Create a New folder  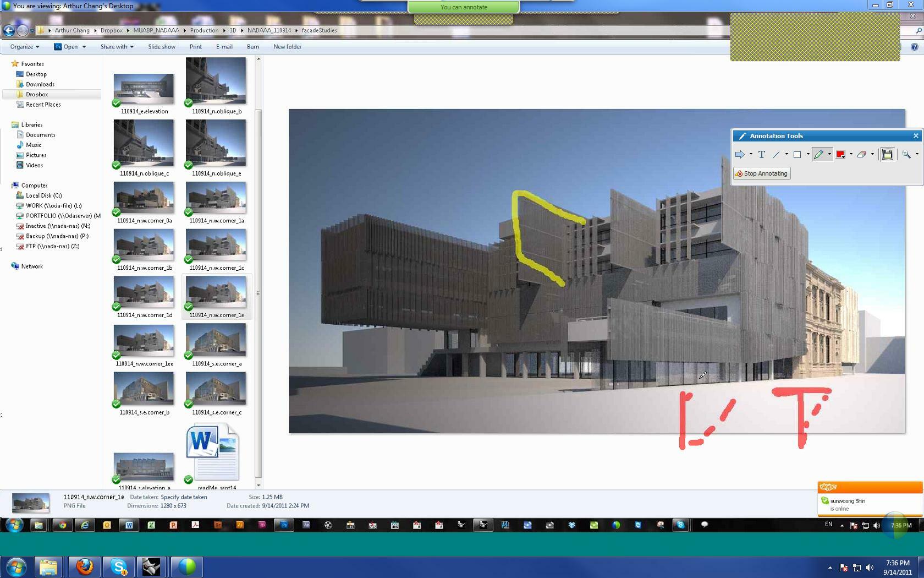tap(287, 47)
